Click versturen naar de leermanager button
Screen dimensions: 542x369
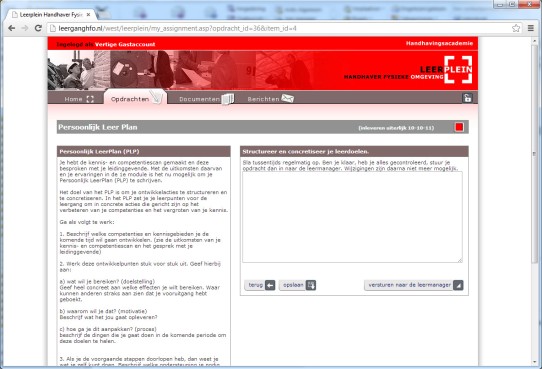tap(414, 285)
